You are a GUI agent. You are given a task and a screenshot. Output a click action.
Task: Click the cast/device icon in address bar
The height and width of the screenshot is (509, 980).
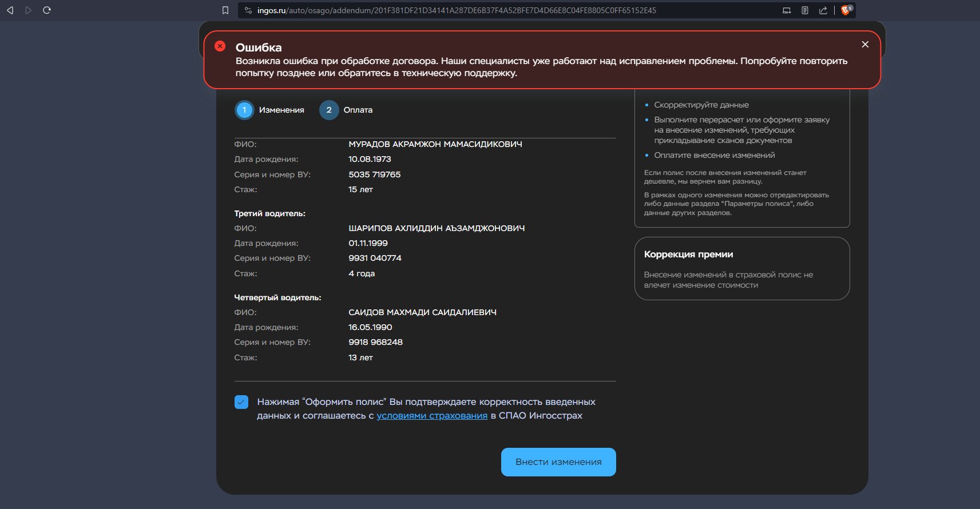pyautogui.click(x=787, y=10)
